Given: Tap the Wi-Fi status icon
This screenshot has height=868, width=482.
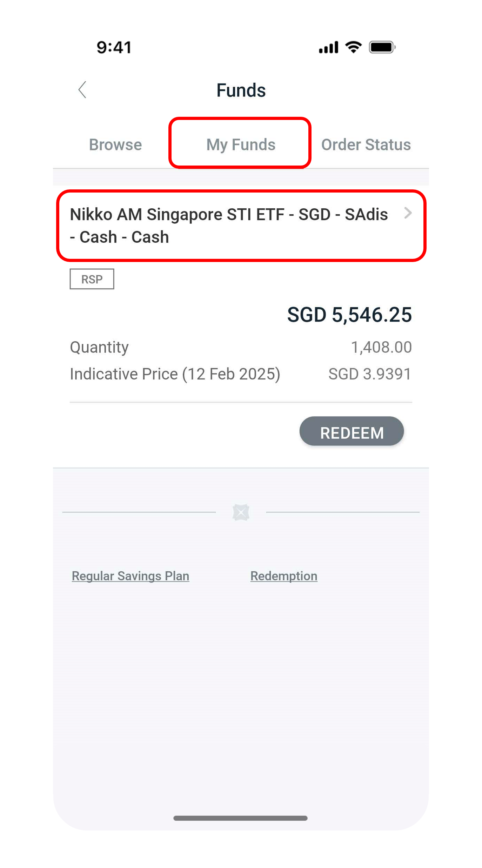Looking at the screenshot, I should click(x=353, y=47).
